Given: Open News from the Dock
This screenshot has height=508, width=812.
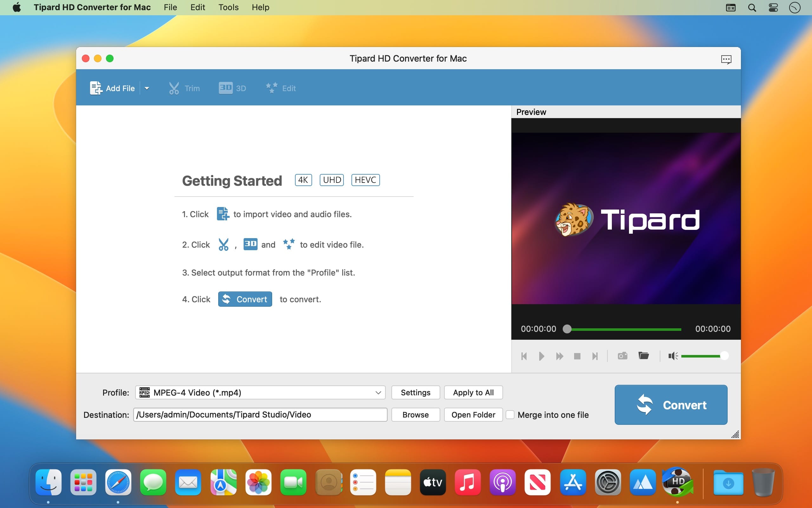Looking at the screenshot, I should [537, 482].
